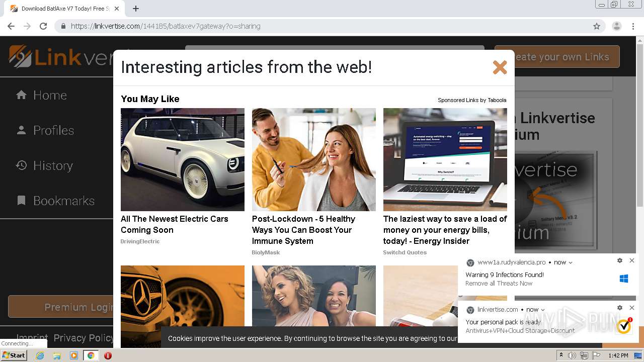Image resolution: width=644 pixels, height=362 pixels.
Task: Reload the current page
Action: 43,26
